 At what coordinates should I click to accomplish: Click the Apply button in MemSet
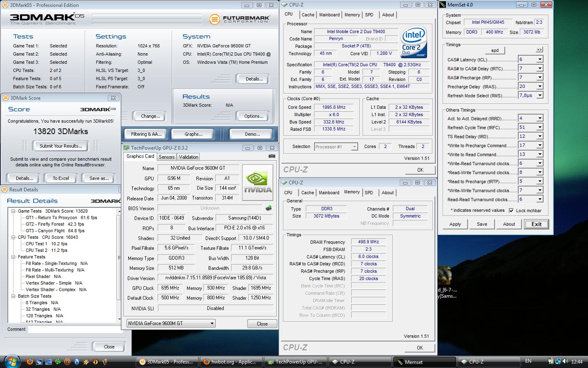(x=455, y=224)
